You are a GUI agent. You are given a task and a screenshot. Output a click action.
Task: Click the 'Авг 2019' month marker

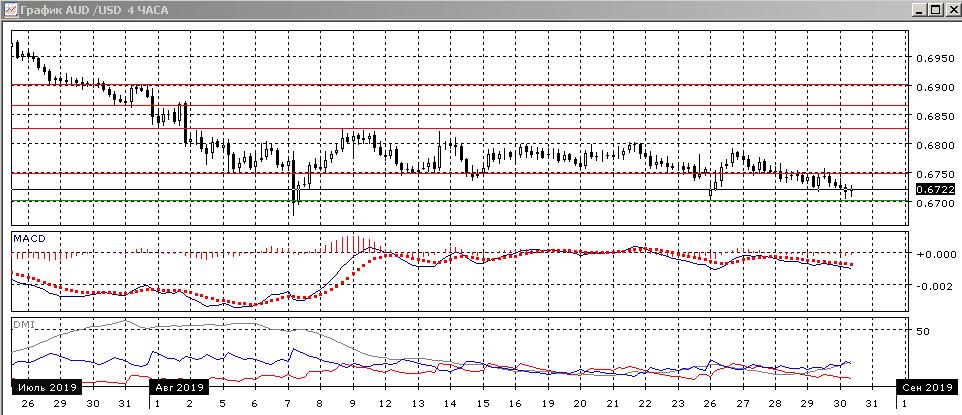(178, 386)
